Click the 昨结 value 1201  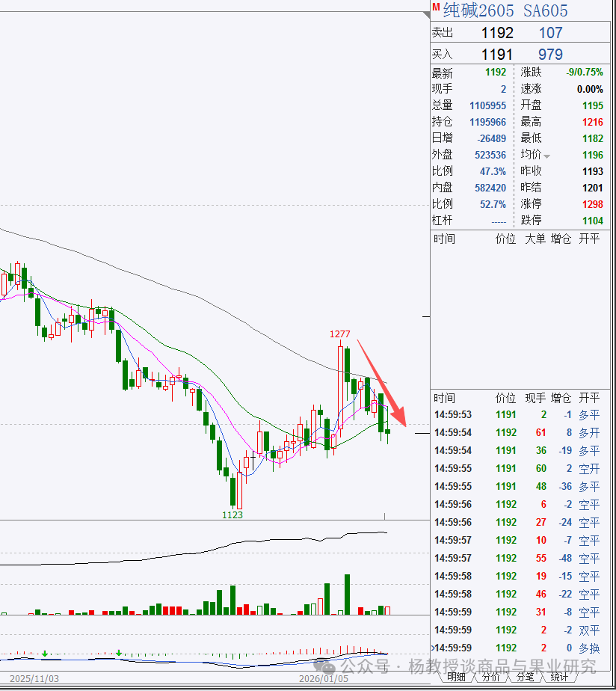coord(593,188)
